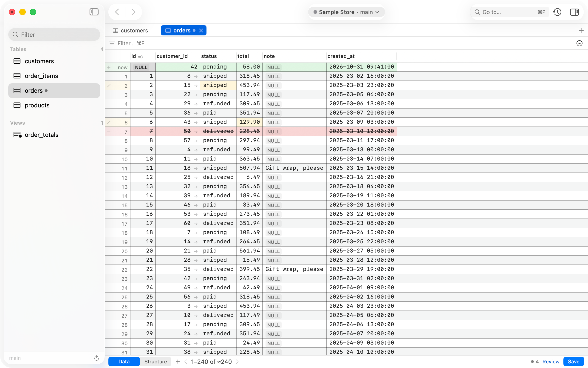Save the pending changes

point(574,362)
